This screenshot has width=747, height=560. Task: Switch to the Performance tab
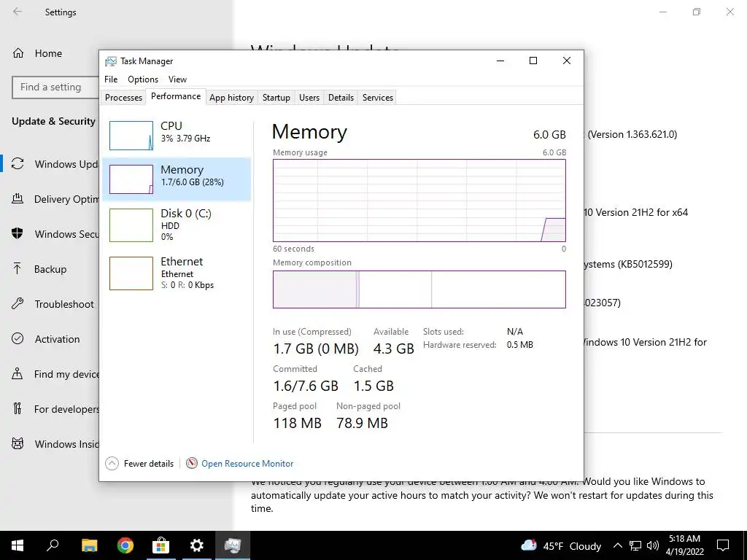[176, 96]
